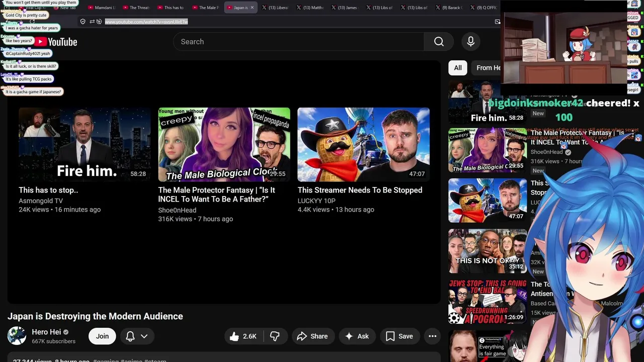
Task: Open sidebar 'Speedrunning a Pogrom' thumbnail
Action: (488, 301)
